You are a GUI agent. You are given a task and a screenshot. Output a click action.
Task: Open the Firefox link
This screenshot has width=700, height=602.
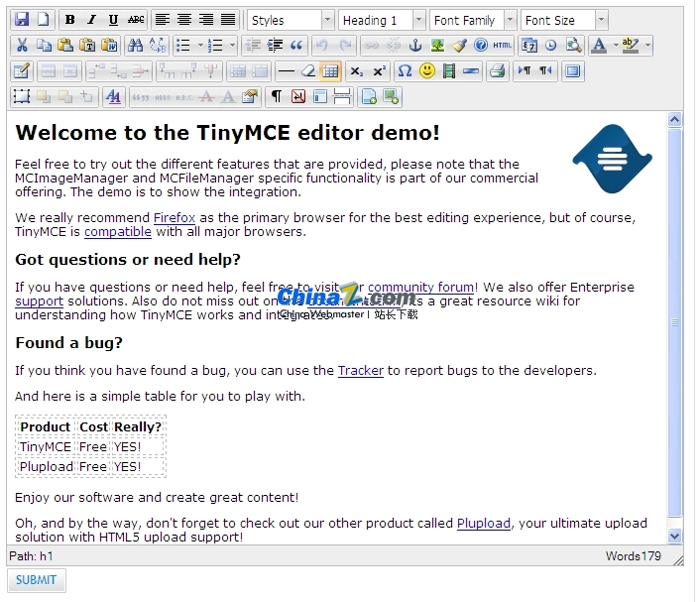pos(175,218)
